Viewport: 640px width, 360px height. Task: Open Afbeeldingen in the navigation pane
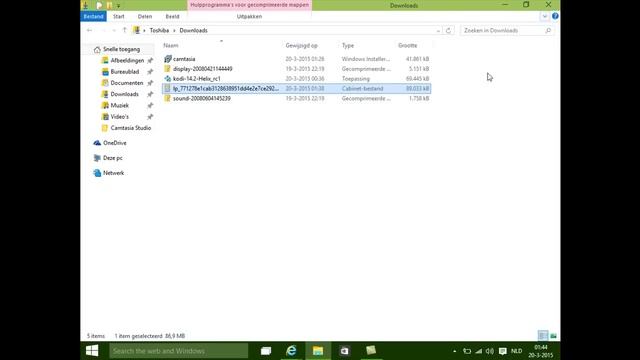coord(127,60)
